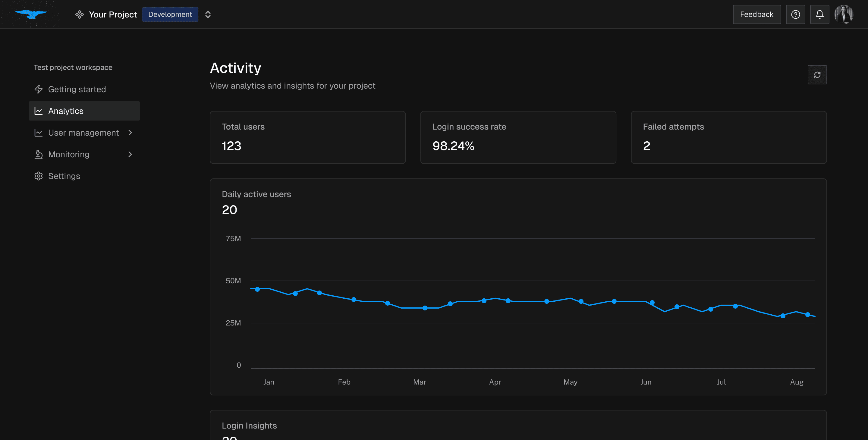Click the Settings gear icon in sidebar
The width and height of the screenshot is (868, 440).
38,176
